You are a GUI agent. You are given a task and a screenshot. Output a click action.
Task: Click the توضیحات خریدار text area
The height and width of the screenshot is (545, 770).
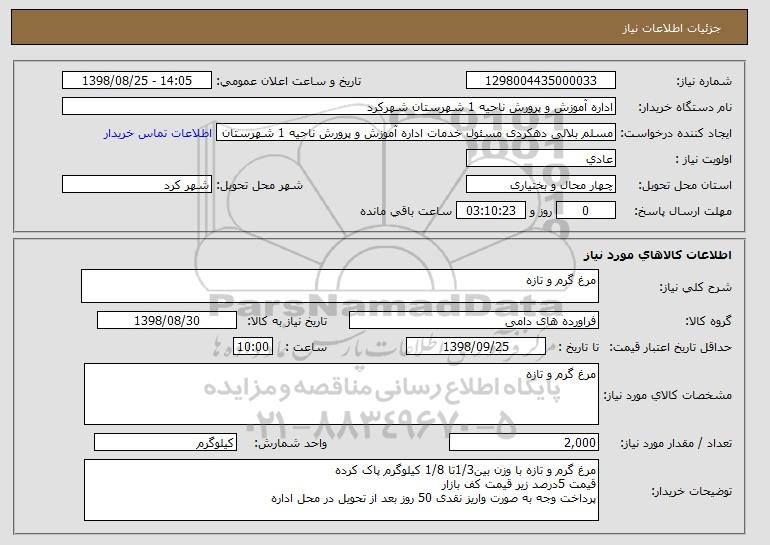[341, 490]
